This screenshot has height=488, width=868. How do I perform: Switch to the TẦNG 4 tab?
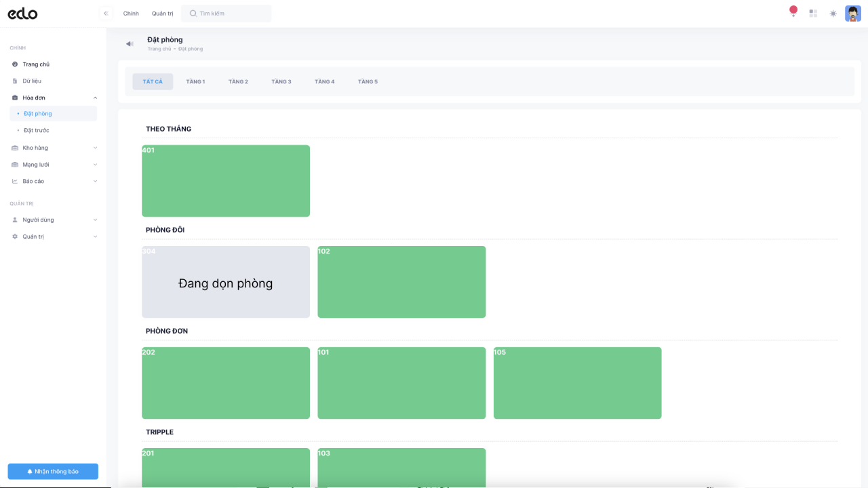(x=324, y=81)
